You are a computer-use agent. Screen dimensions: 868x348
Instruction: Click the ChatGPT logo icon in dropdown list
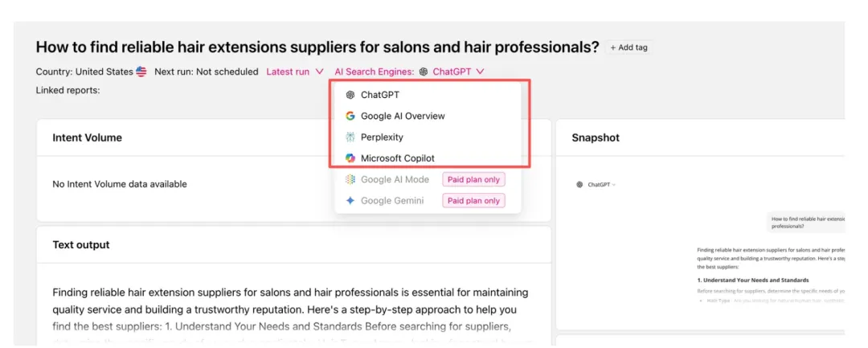pyautogui.click(x=350, y=95)
